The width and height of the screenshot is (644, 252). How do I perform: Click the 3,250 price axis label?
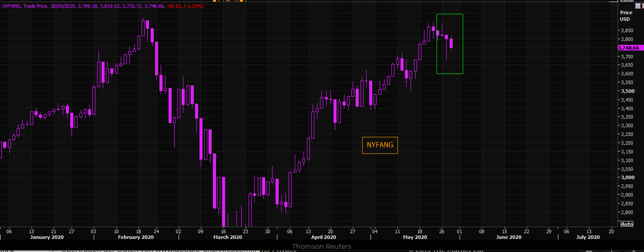coord(626,134)
